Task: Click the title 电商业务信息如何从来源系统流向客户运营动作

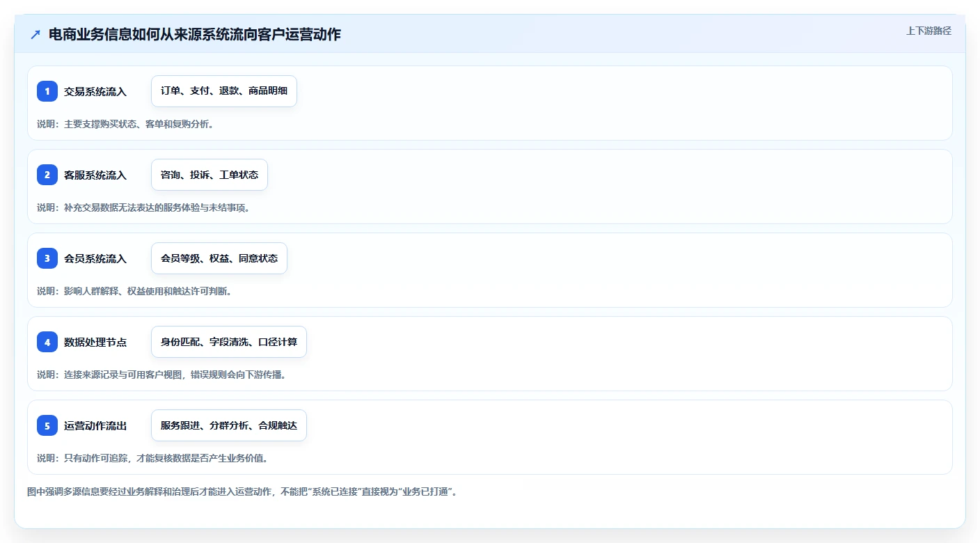Action: click(195, 34)
